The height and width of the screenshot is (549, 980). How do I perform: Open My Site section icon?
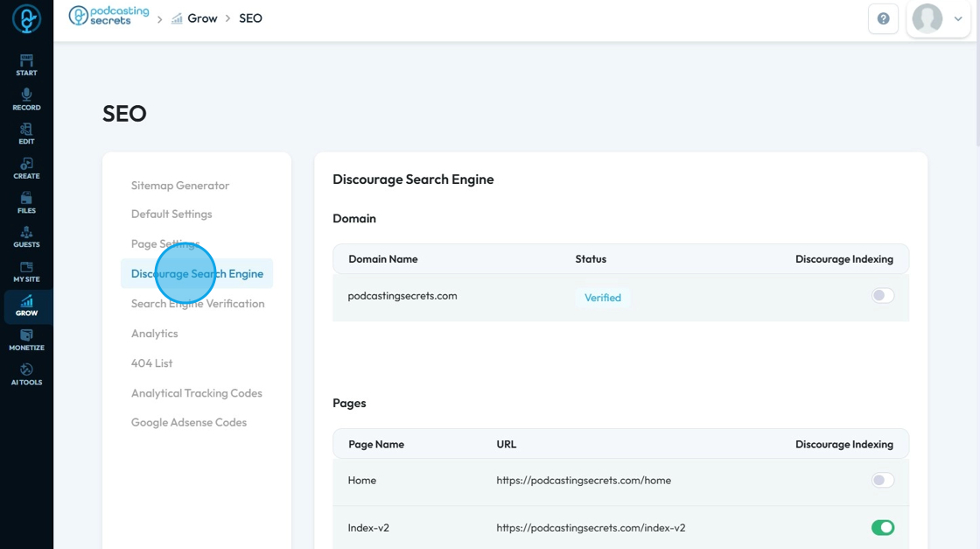tap(26, 271)
